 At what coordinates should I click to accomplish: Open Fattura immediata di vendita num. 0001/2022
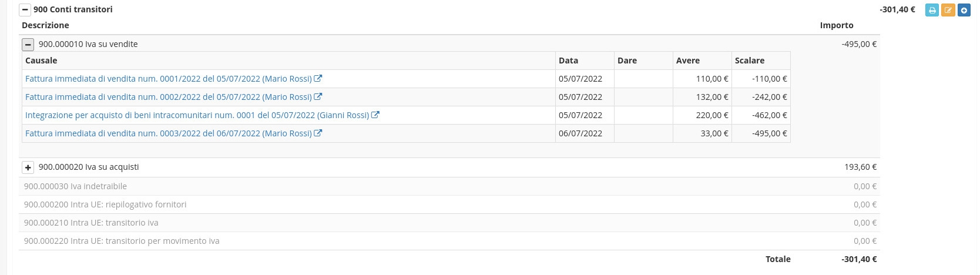pos(168,79)
